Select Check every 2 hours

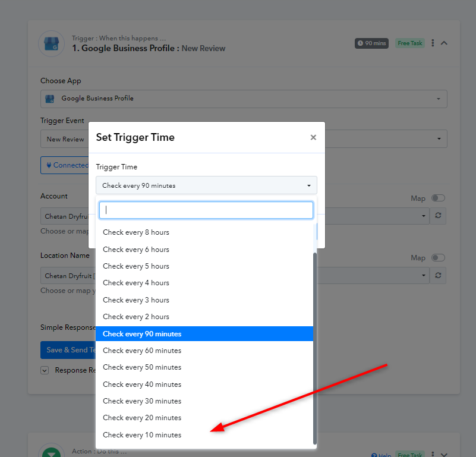click(x=204, y=317)
